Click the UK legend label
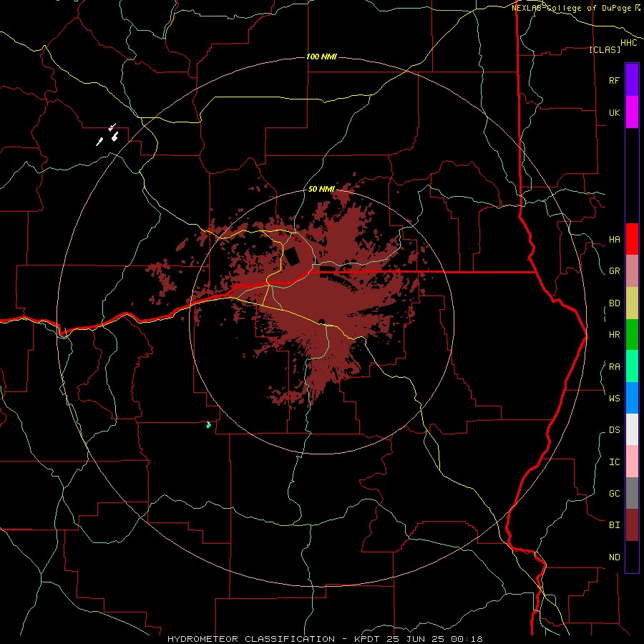The width and height of the screenshot is (644, 644). [x=614, y=113]
